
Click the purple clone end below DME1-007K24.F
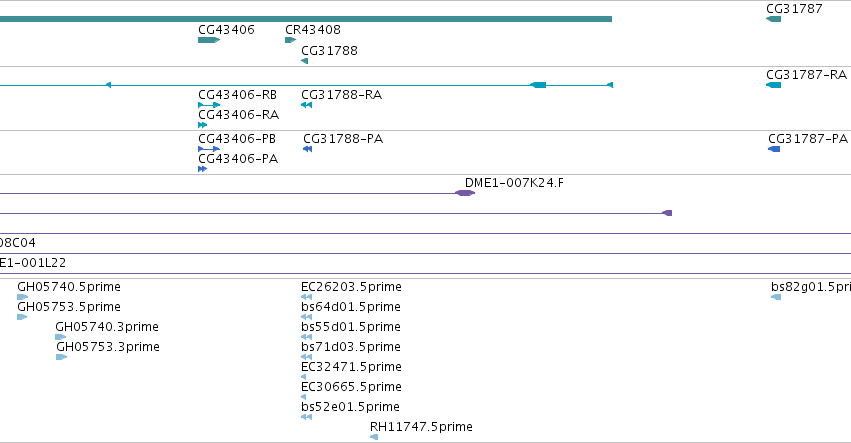[668, 213]
